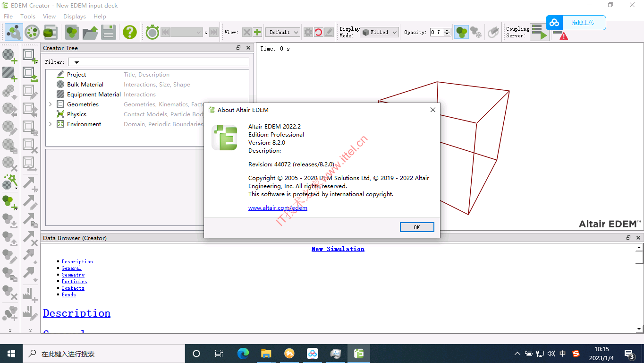Switch to the EDEM Creator mode icon
This screenshot has width=644, height=363.
(x=14, y=32)
